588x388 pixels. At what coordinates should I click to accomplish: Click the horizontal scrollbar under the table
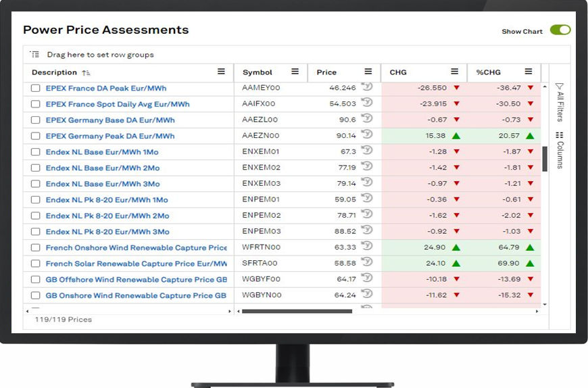click(297, 312)
